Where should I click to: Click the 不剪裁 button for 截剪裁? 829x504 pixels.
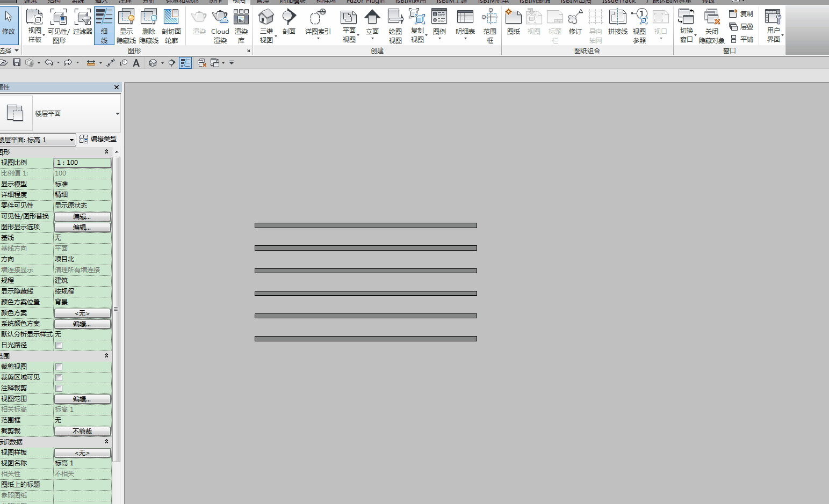tap(82, 431)
